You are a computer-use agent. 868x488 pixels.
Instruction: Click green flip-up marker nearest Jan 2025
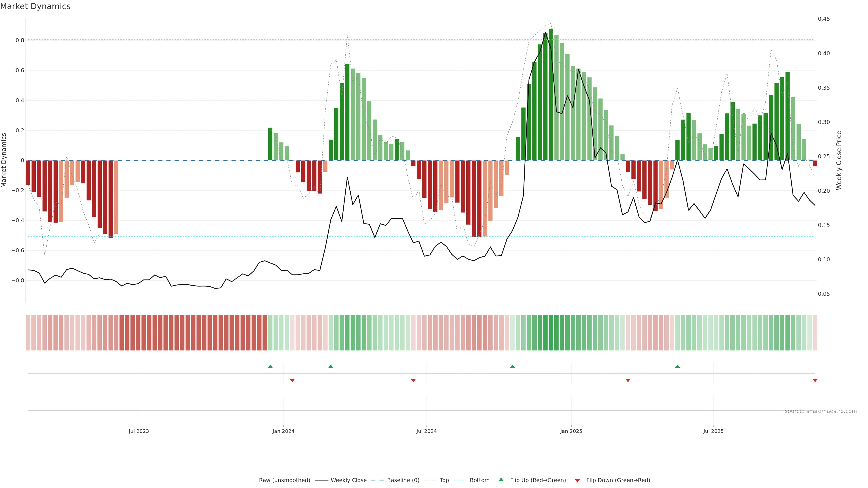click(512, 366)
